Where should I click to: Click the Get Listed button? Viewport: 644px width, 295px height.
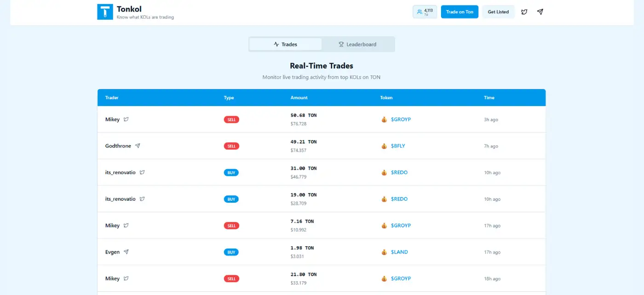click(498, 12)
